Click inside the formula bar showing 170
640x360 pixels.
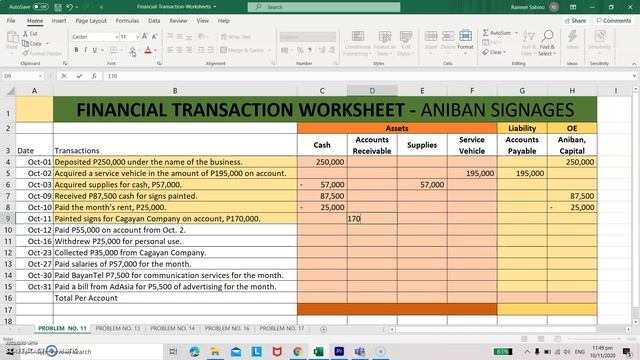pos(367,76)
